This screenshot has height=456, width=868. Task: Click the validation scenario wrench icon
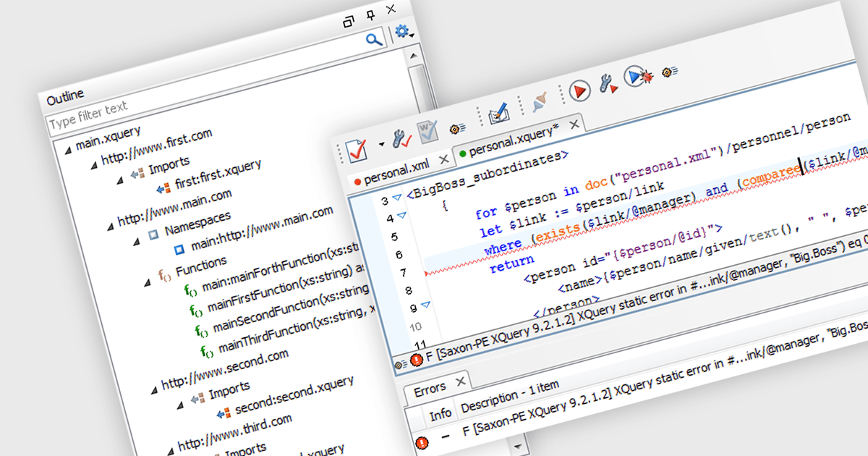[401, 137]
